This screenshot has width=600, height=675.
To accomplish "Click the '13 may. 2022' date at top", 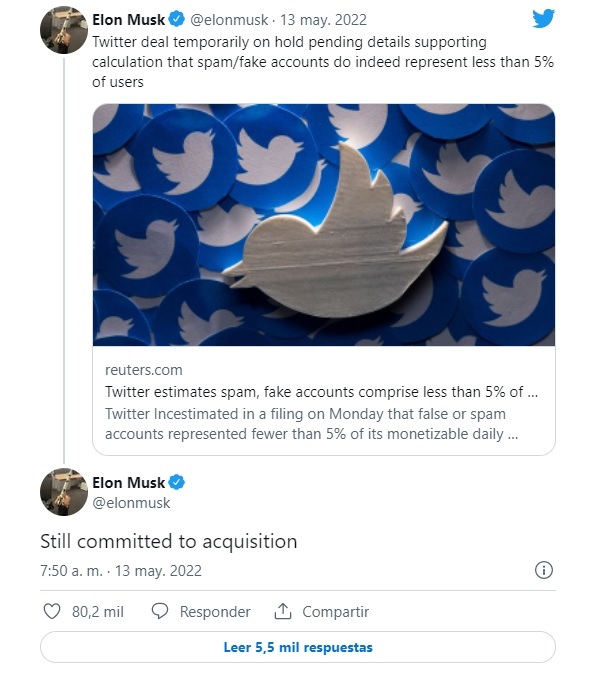I will tap(325, 20).
